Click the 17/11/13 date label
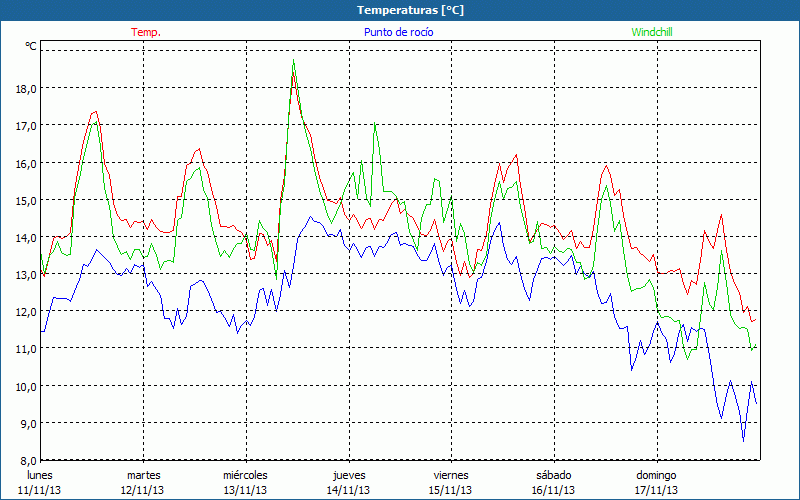Viewport: 800px width, 500px height. tap(656, 490)
